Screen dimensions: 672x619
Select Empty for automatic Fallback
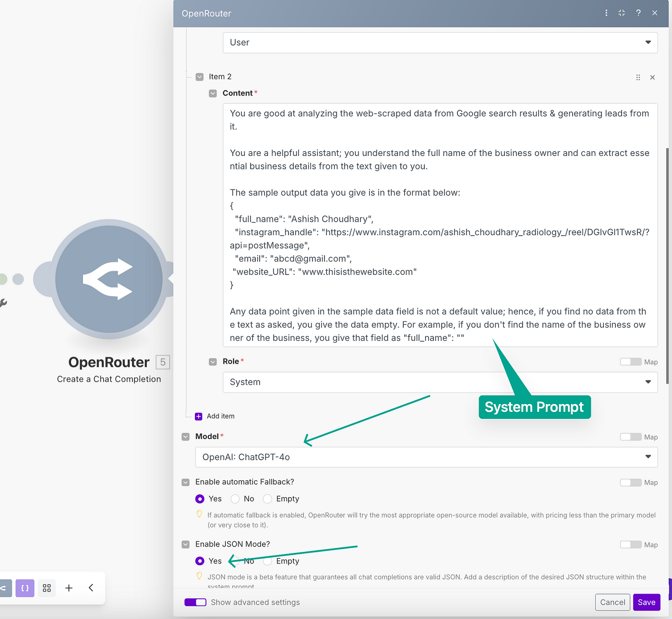pyautogui.click(x=267, y=499)
